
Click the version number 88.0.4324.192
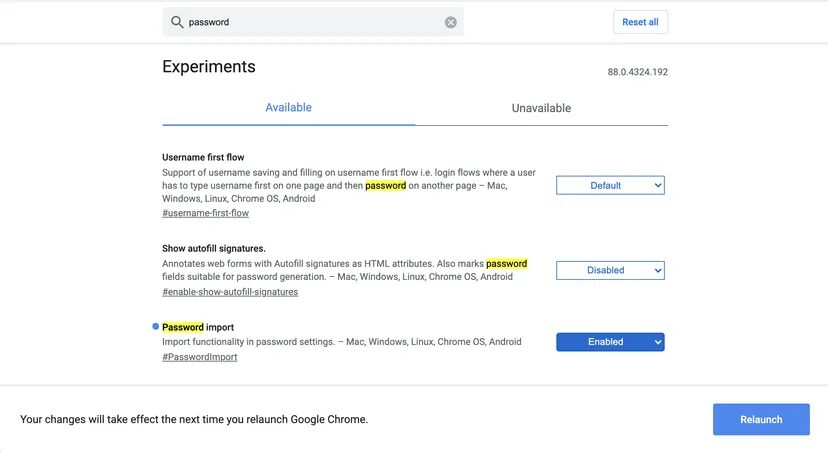coord(637,73)
